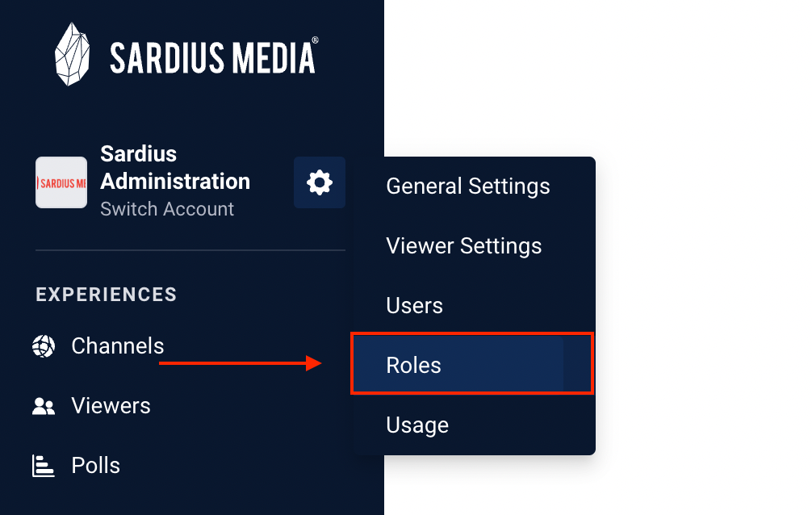Viewport: 812px width, 515px height.
Task: Select Users in the settings menu
Action: click(414, 306)
